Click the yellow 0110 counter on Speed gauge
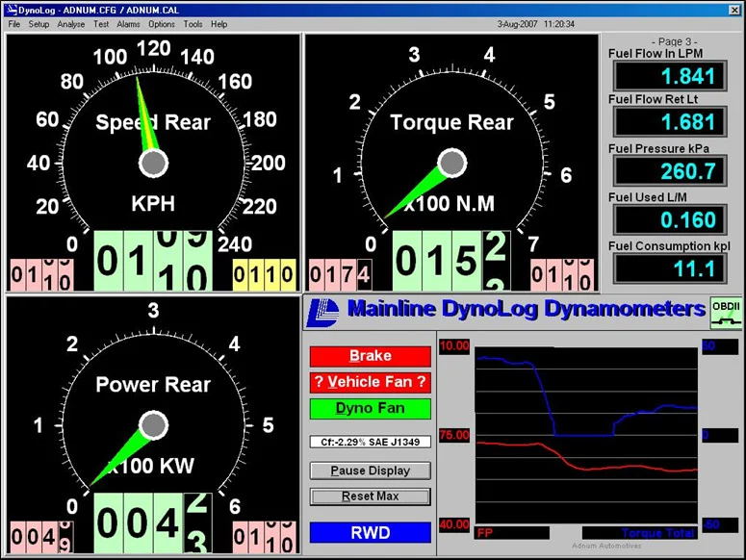The image size is (746, 560). coord(264,275)
